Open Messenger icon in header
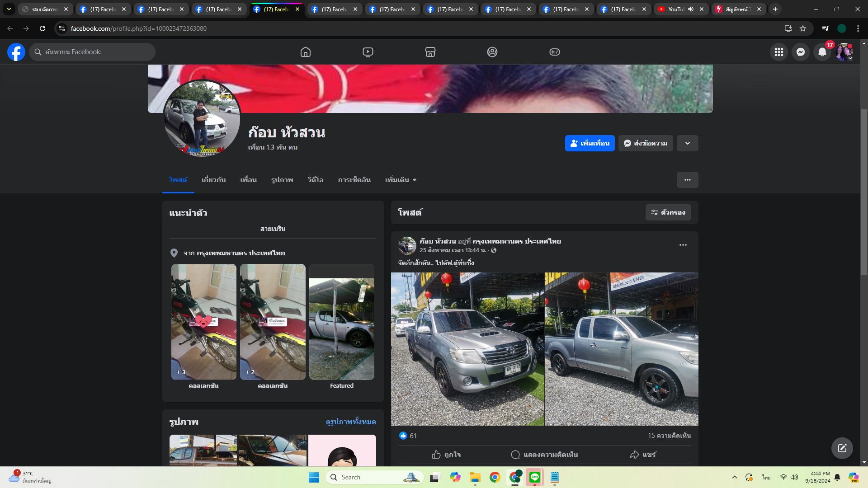The height and width of the screenshot is (488, 868). (800, 52)
